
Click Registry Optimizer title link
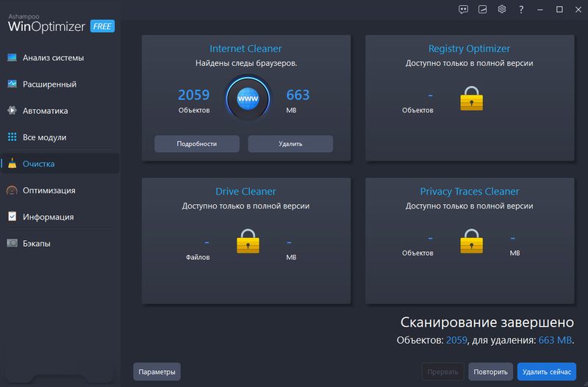[x=469, y=48]
